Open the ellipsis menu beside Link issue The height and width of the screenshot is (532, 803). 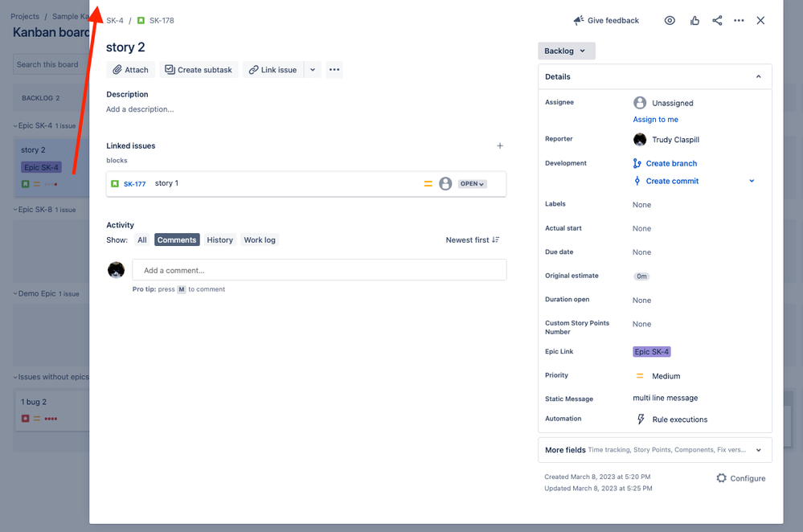[x=334, y=70]
